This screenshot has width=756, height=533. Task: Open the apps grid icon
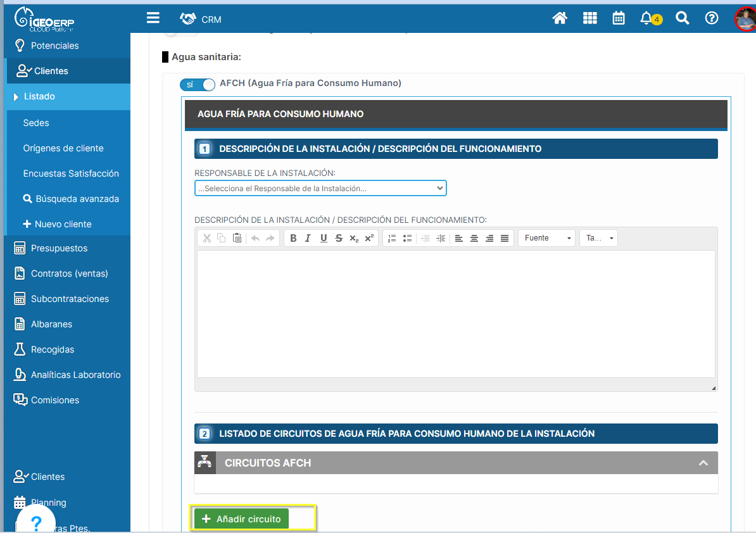590,18
